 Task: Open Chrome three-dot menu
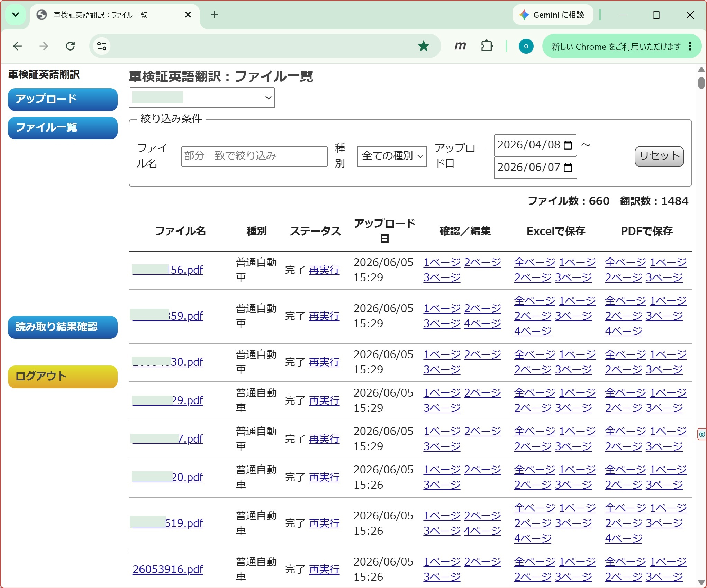point(690,46)
